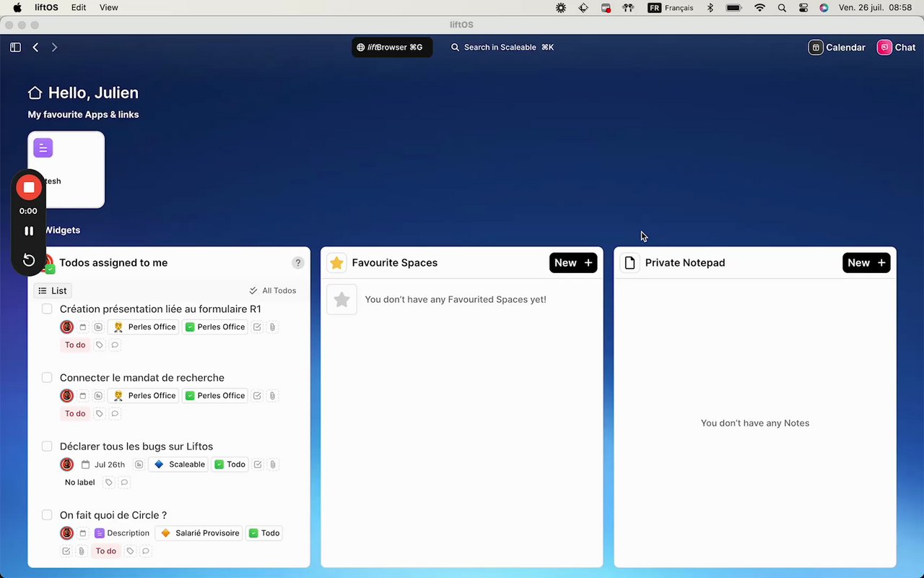Restart the recording with the circular arrow

[x=29, y=260]
